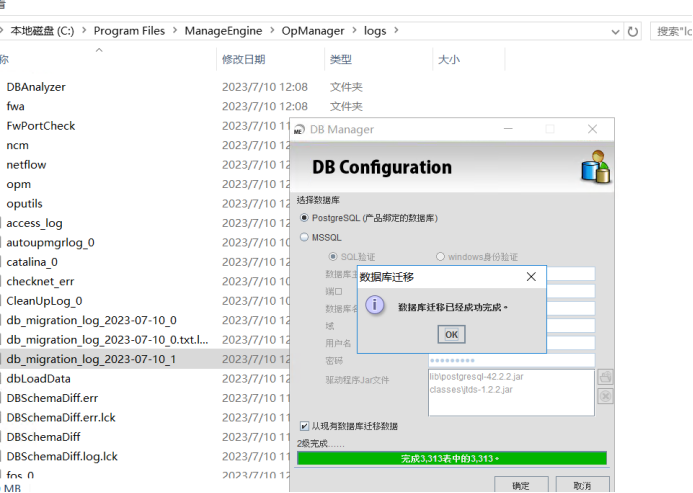The image size is (693, 493).
Task: Expand chevron after OpManager breadcrumb
Action: pos(354,30)
